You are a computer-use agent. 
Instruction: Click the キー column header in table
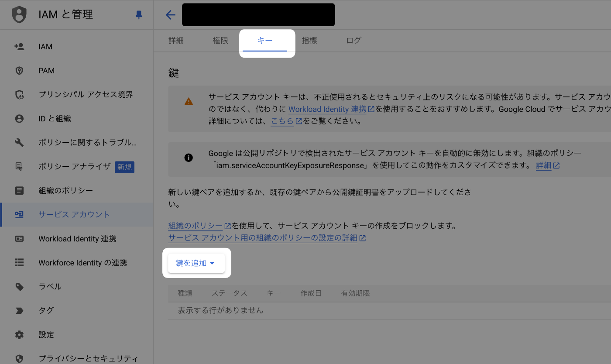(274, 293)
